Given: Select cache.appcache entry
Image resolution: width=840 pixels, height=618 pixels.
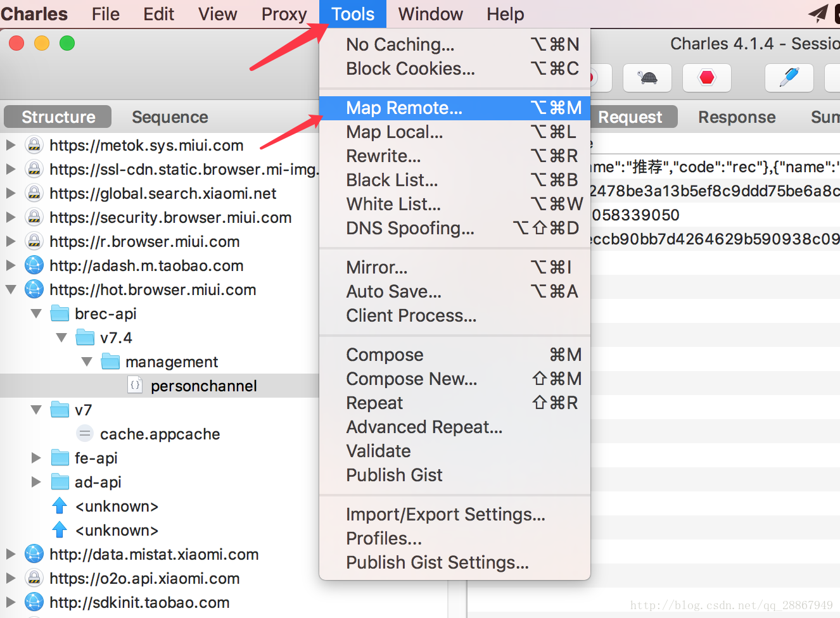Looking at the screenshot, I should tap(160, 434).
